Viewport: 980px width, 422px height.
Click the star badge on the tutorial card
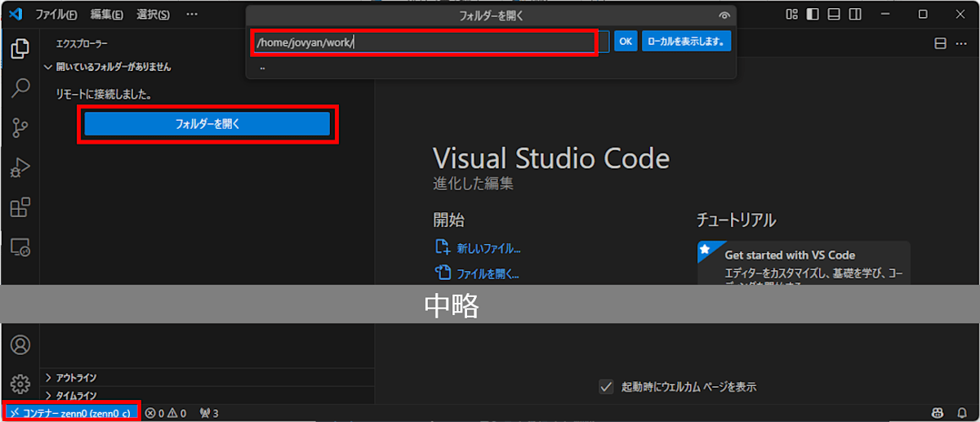tap(705, 248)
